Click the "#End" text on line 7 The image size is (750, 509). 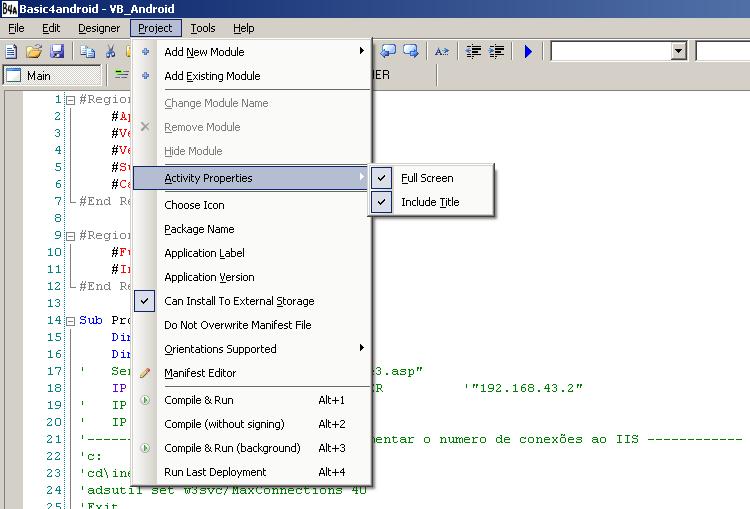pos(95,201)
